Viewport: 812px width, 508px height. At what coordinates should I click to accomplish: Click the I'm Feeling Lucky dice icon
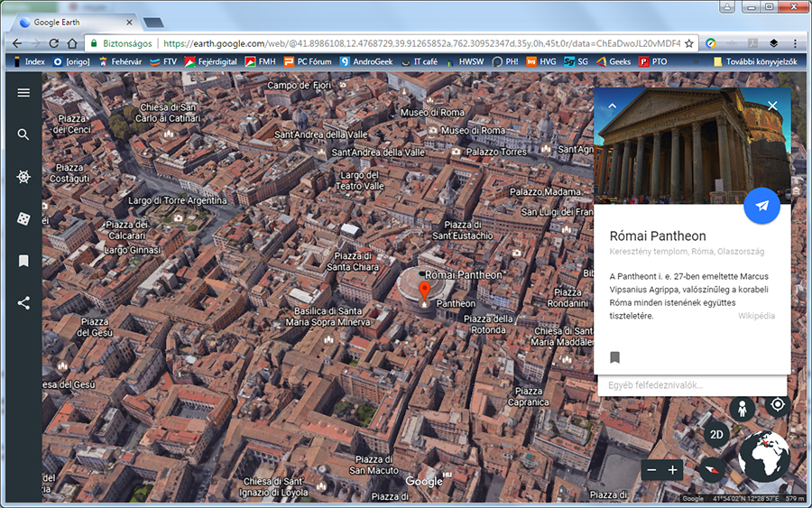coord(23,218)
